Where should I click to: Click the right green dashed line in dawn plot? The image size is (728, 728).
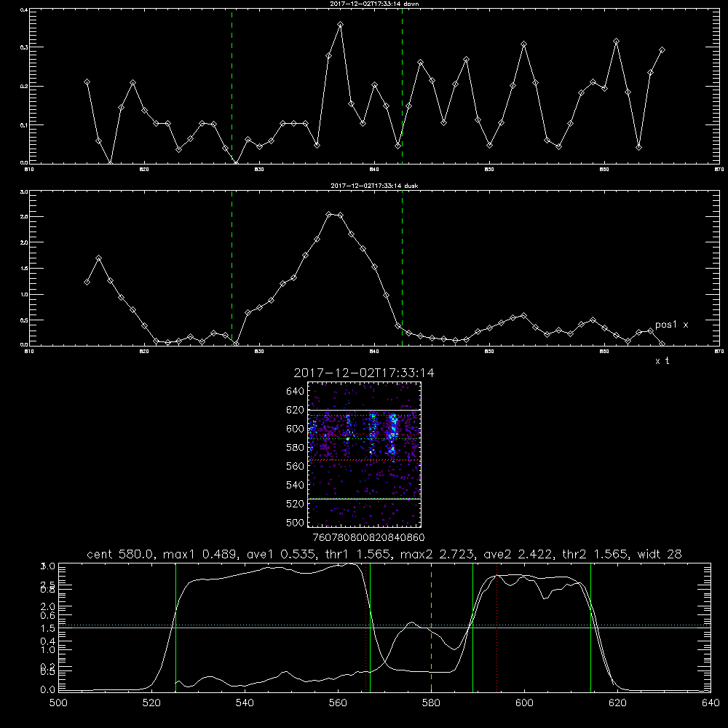click(402, 86)
